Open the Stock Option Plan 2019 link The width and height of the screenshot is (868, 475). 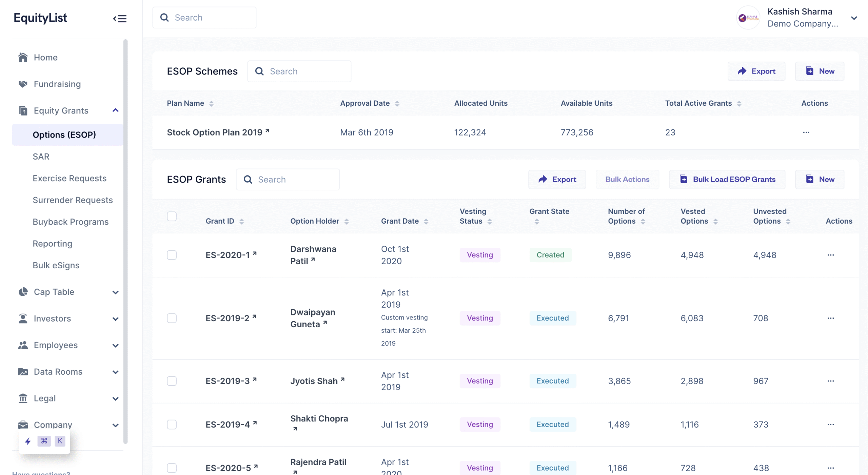(218, 132)
